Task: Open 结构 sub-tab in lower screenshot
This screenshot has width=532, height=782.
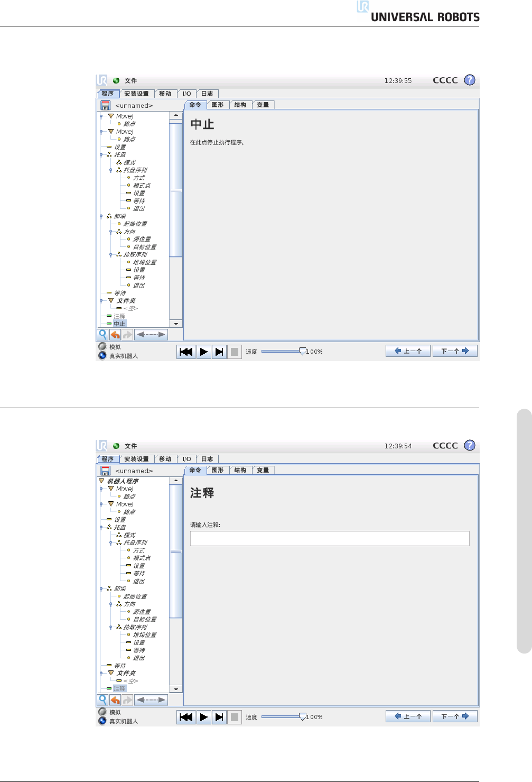Action: pyautogui.click(x=240, y=470)
